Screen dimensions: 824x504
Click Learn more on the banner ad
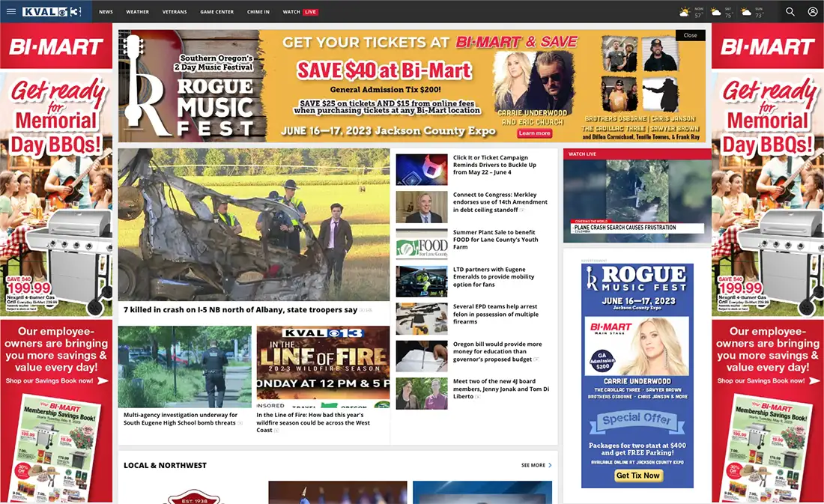tap(534, 133)
